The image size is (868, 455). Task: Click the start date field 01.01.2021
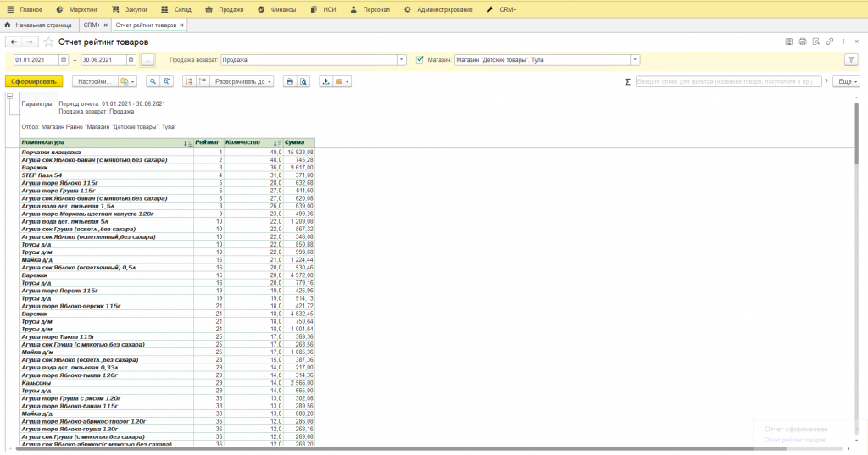[36, 60]
